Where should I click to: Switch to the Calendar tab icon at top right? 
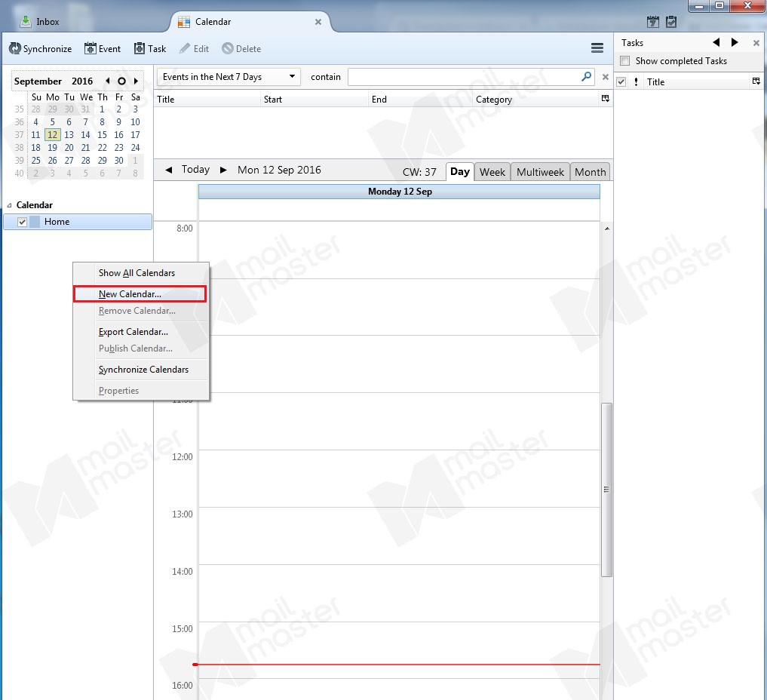[652, 22]
